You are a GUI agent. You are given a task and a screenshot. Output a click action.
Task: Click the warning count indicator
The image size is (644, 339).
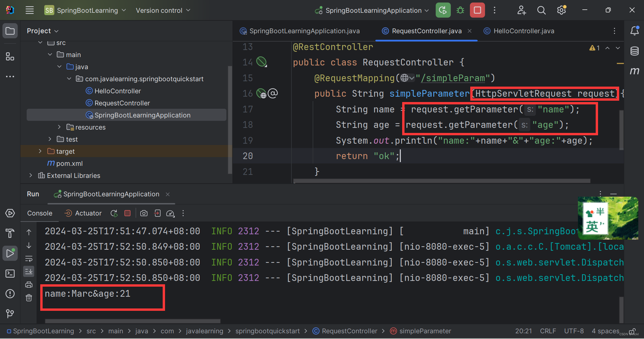[x=594, y=48]
